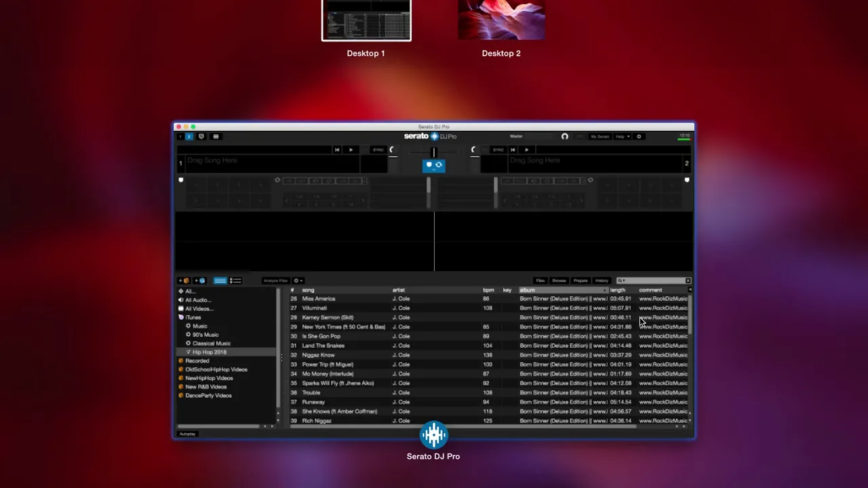Click the track list vertical scrollbar
Image resolution: width=868 pixels, height=488 pixels.
(690, 315)
